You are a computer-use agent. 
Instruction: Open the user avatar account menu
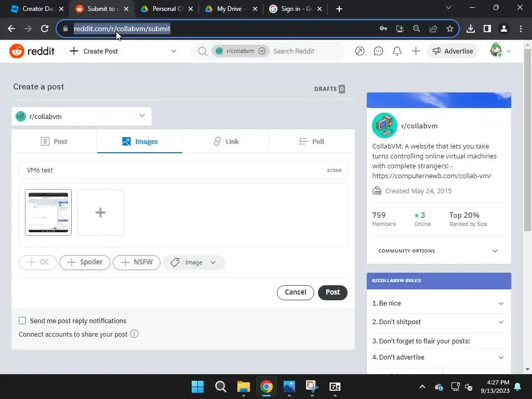pos(500,50)
